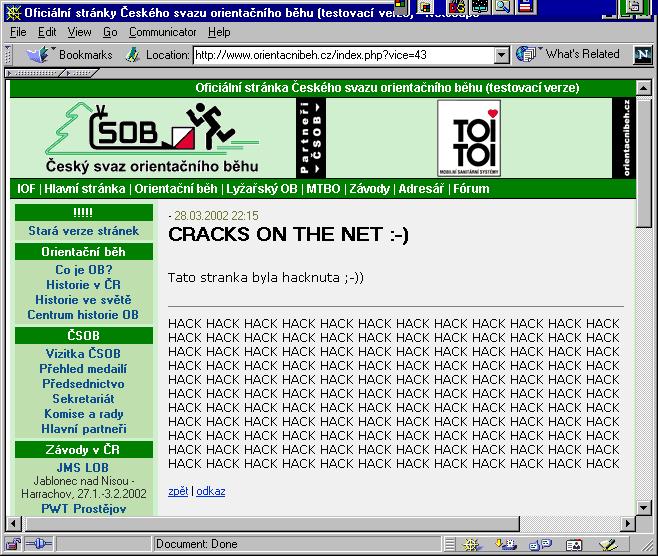Click the Bookmarks toolbar icon
658x556 pixels.
pyautogui.click(x=38, y=54)
